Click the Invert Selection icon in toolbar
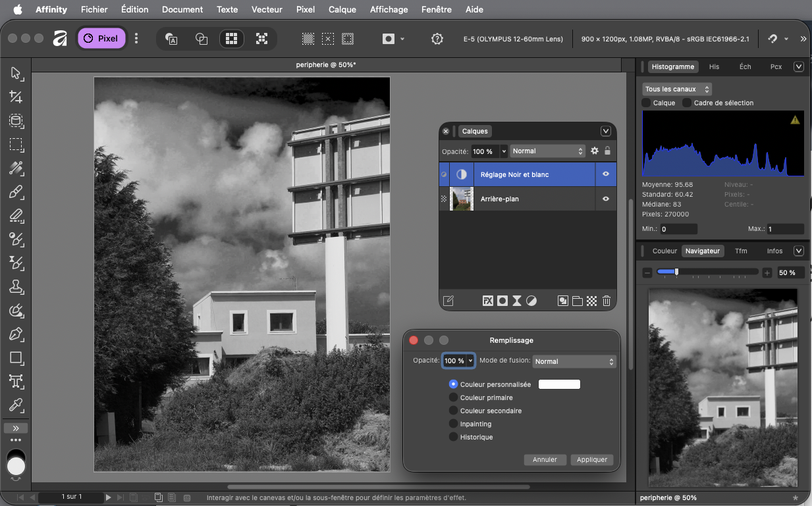Screen dimensions: 812x506 click(x=348, y=39)
